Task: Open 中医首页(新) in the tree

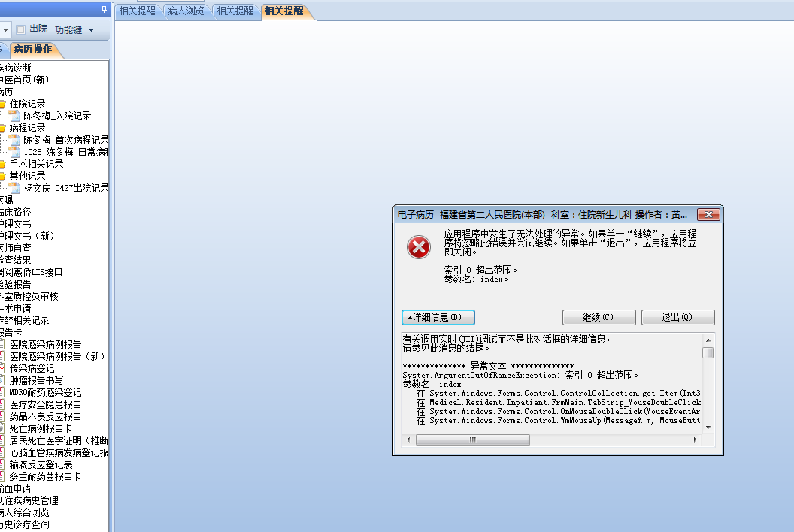Action: [x=24, y=80]
